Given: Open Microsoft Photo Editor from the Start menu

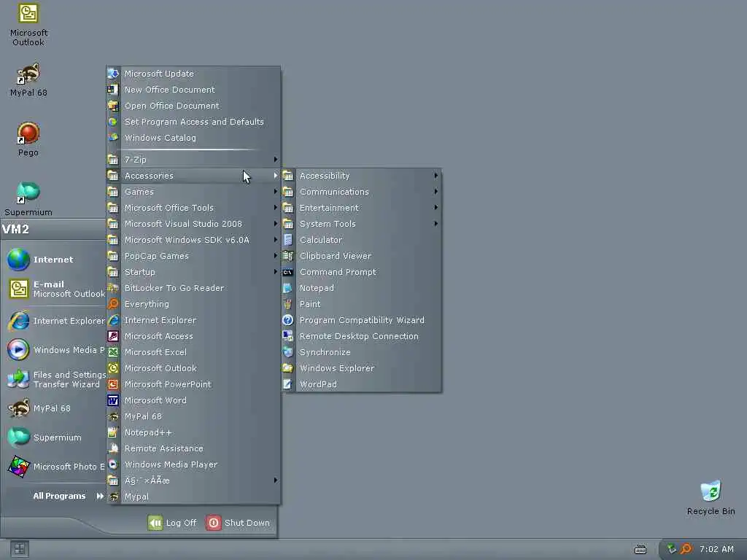Looking at the screenshot, I should (55, 467).
